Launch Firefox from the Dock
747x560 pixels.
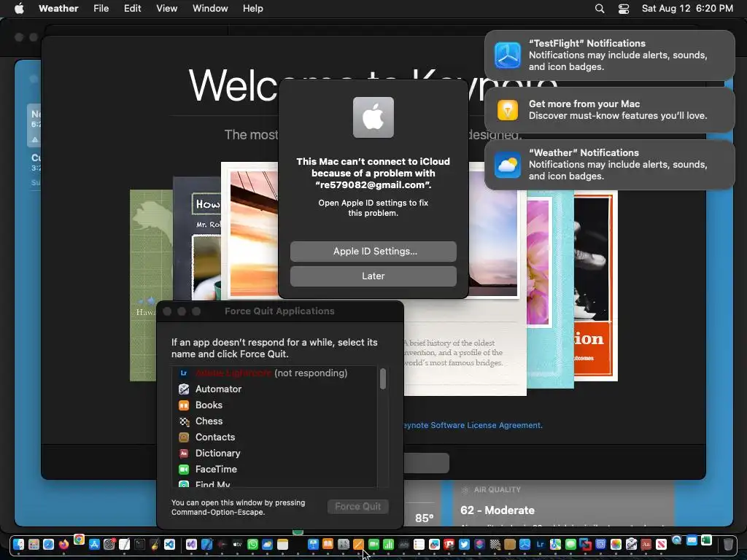[64, 544]
